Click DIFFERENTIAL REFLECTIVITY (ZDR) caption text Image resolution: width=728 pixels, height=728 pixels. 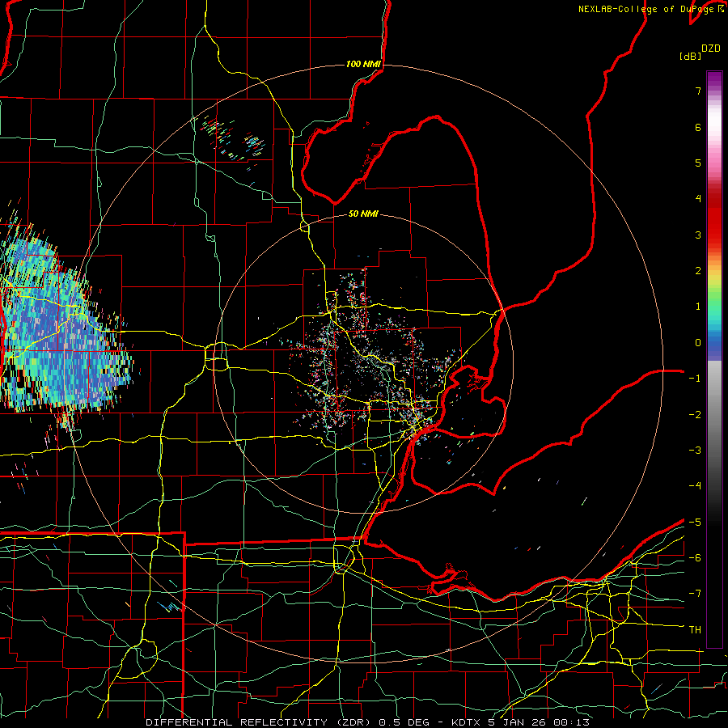pyautogui.click(x=258, y=722)
